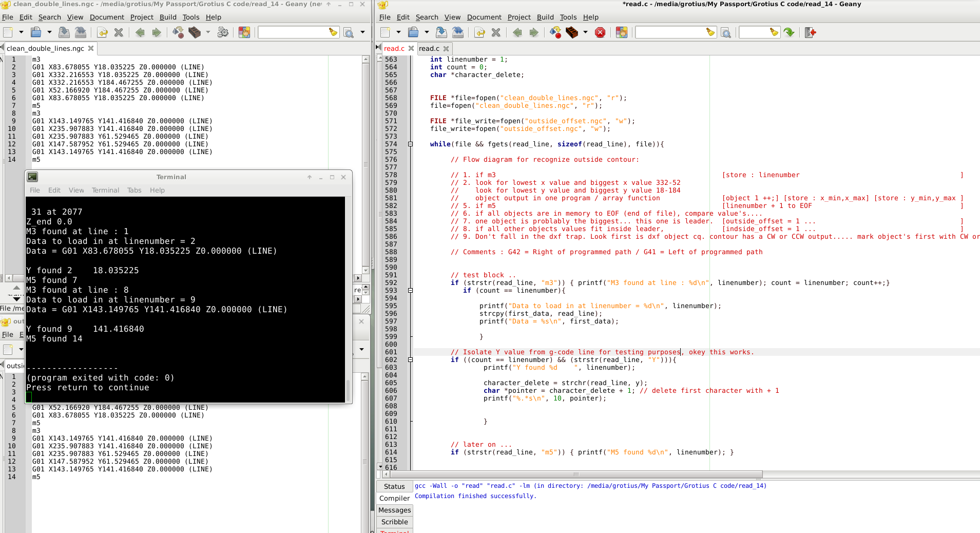Collapse the while loop fold at line 574

(x=410, y=144)
